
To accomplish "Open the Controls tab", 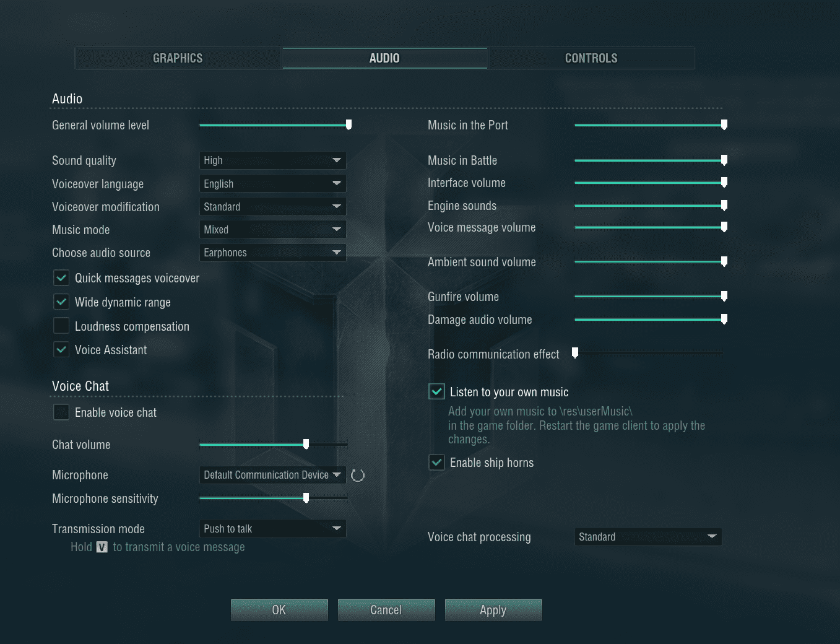I will pyautogui.click(x=591, y=58).
